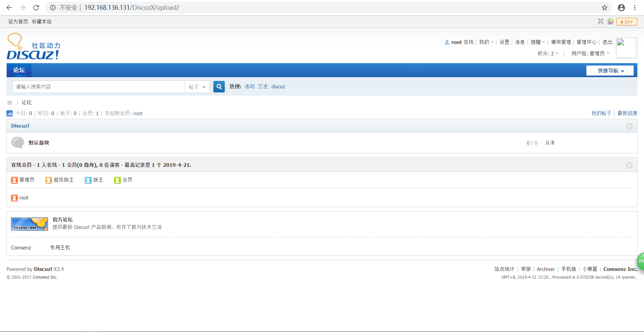Open the statistics chart icon
The width and height of the screenshot is (644, 332).
click(10, 113)
